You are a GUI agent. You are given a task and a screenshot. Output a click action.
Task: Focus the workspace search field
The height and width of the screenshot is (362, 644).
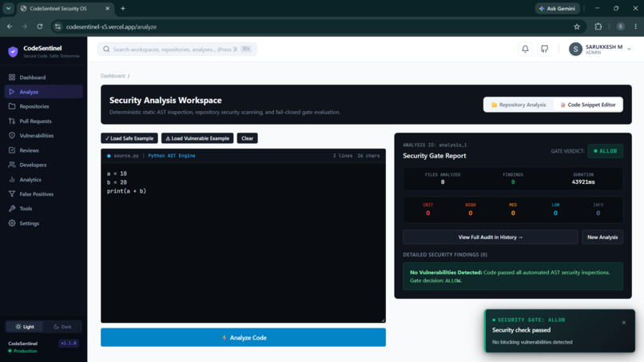(177, 50)
